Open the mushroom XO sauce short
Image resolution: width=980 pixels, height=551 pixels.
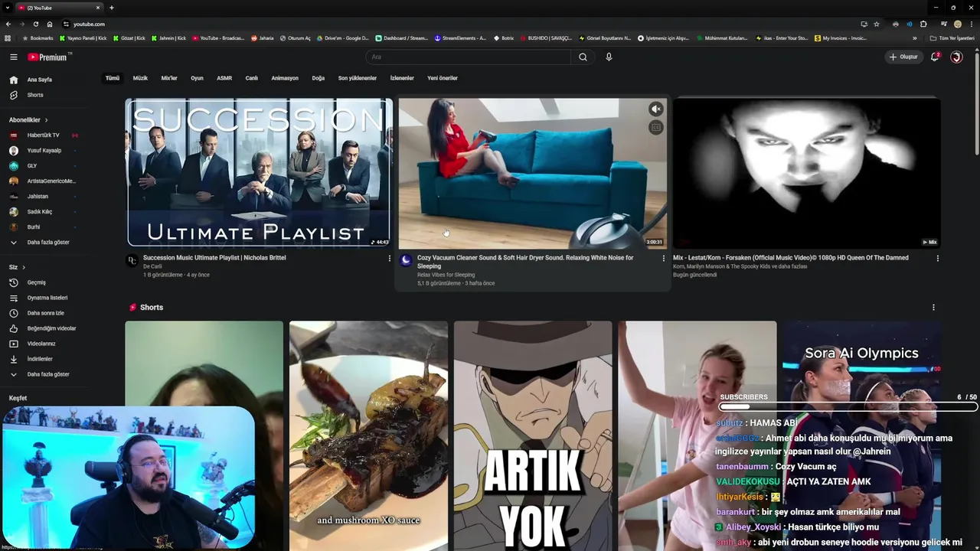pos(368,435)
